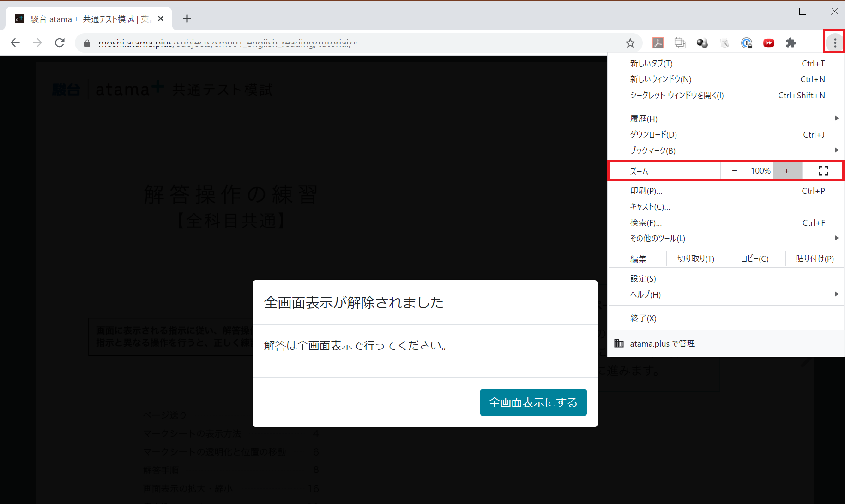Bookmark this page with the star icon
The width and height of the screenshot is (845, 504).
pyautogui.click(x=630, y=43)
